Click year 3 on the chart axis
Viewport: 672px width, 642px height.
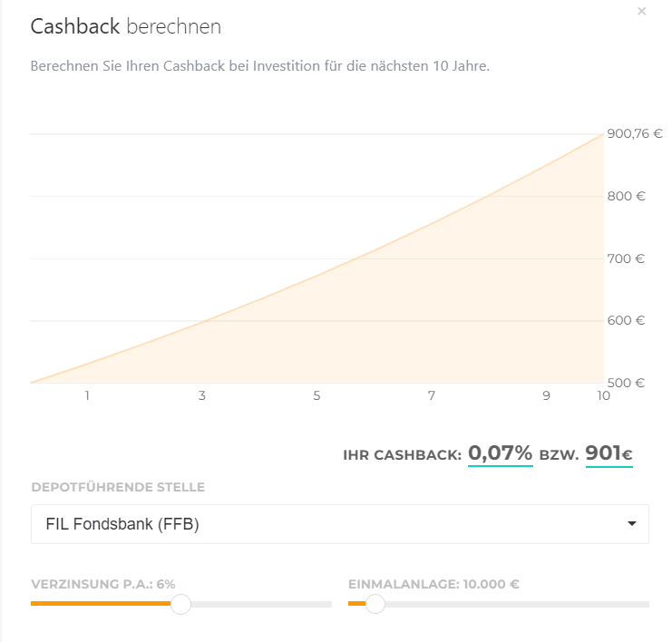[x=202, y=395]
